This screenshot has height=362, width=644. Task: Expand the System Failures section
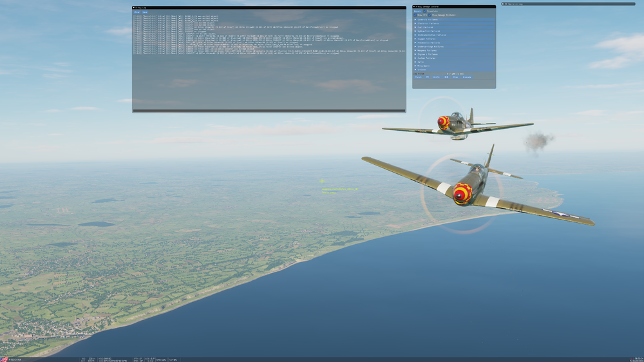454,59
